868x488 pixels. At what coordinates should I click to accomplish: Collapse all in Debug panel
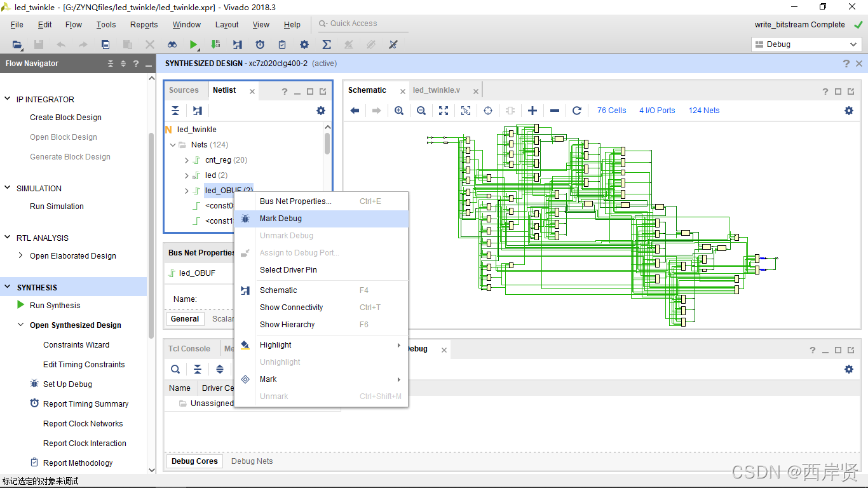coord(198,369)
